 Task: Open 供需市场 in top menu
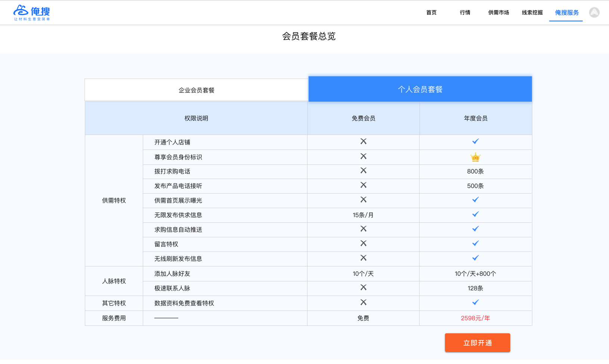pos(498,13)
